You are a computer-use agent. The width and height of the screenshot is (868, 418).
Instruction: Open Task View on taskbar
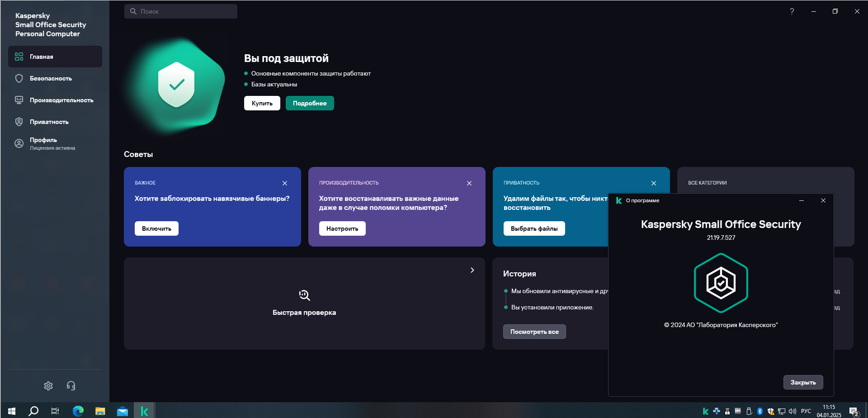pyautogui.click(x=55, y=411)
